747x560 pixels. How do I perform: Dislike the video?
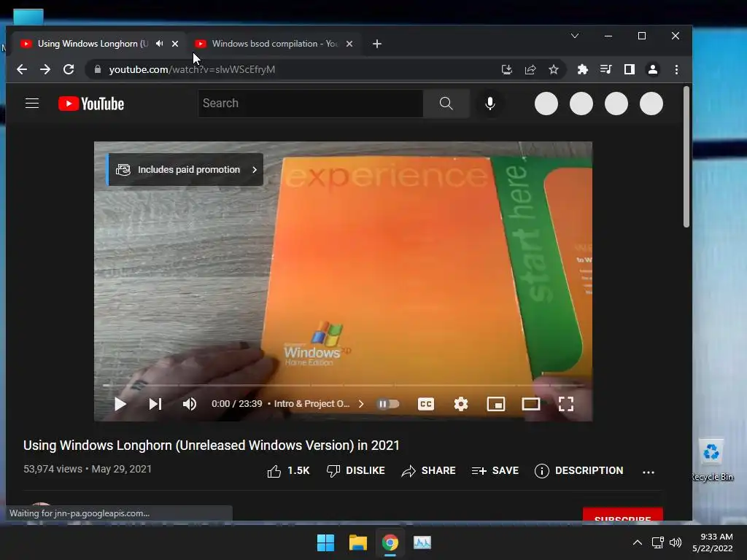click(x=355, y=471)
